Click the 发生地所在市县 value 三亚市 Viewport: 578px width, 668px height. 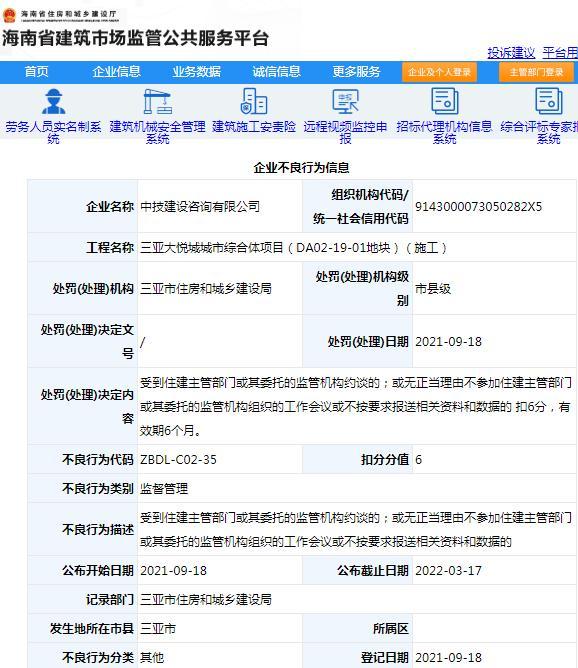click(x=158, y=628)
